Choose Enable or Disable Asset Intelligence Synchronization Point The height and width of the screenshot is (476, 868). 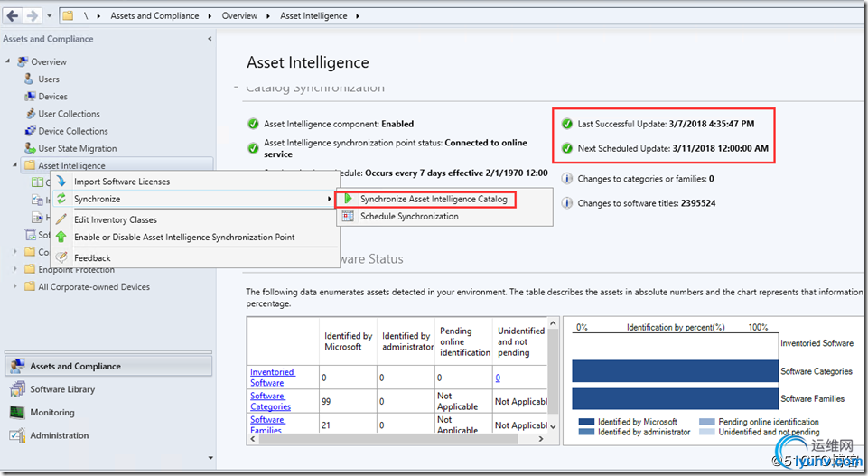(195, 237)
